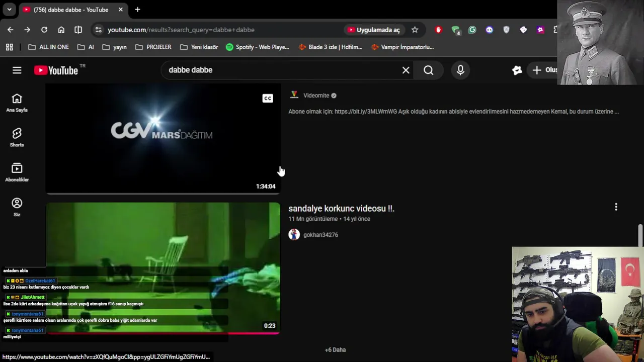The image size is (644, 362).
Task: Click the browser forward arrow
Action: click(27, 30)
